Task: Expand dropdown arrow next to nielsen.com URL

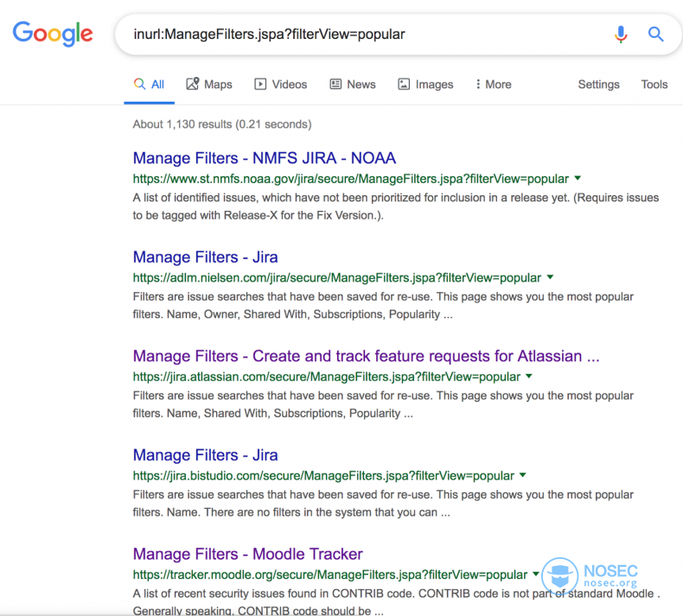Action: click(550, 276)
